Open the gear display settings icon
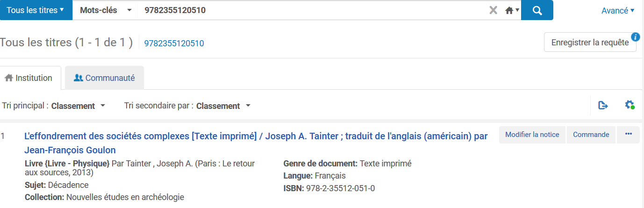 (x=630, y=105)
